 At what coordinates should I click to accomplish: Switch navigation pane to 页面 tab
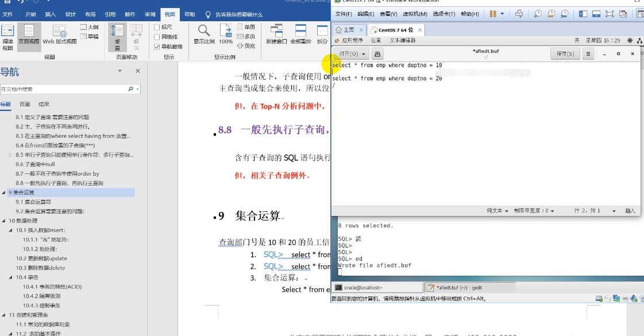pos(25,105)
